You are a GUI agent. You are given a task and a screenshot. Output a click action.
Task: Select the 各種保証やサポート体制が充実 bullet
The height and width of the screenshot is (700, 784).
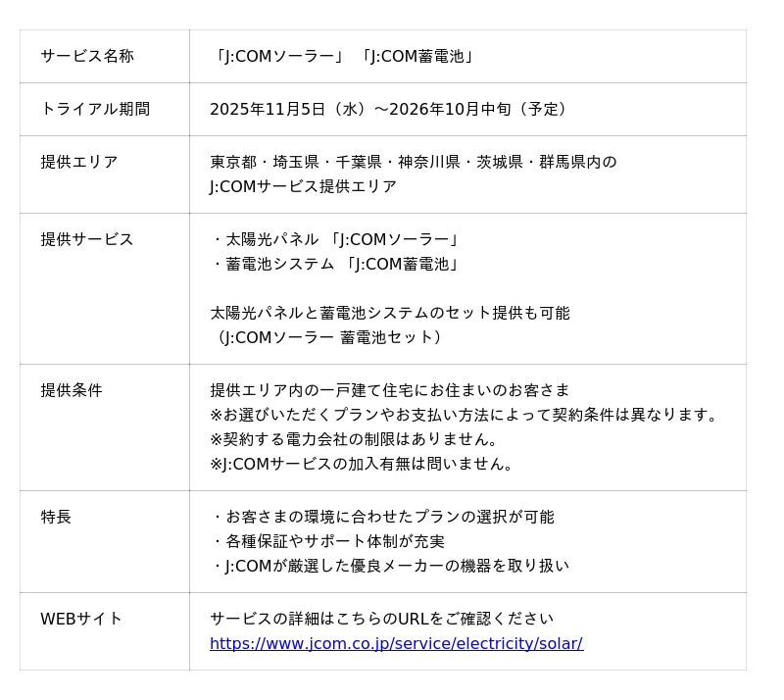[x=327, y=542]
